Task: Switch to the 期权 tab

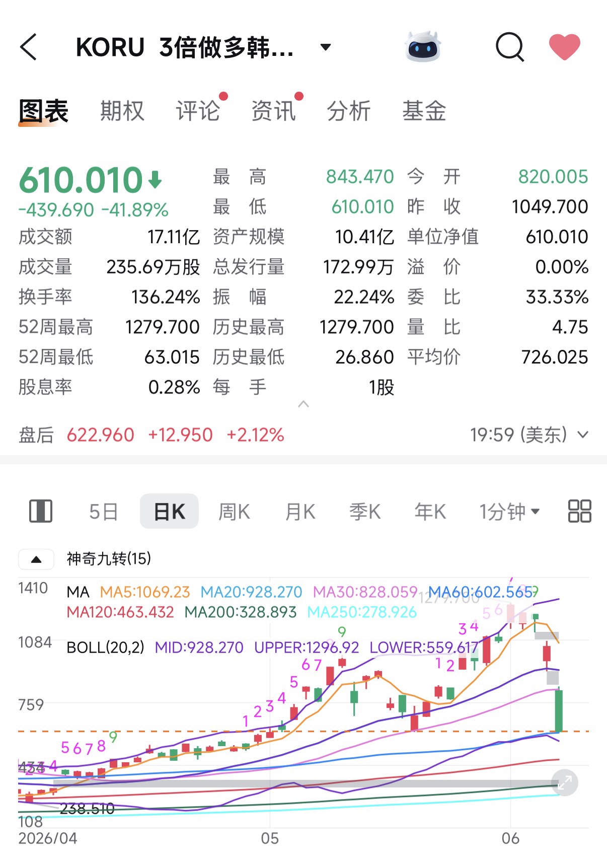Action: tap(122, 111)
